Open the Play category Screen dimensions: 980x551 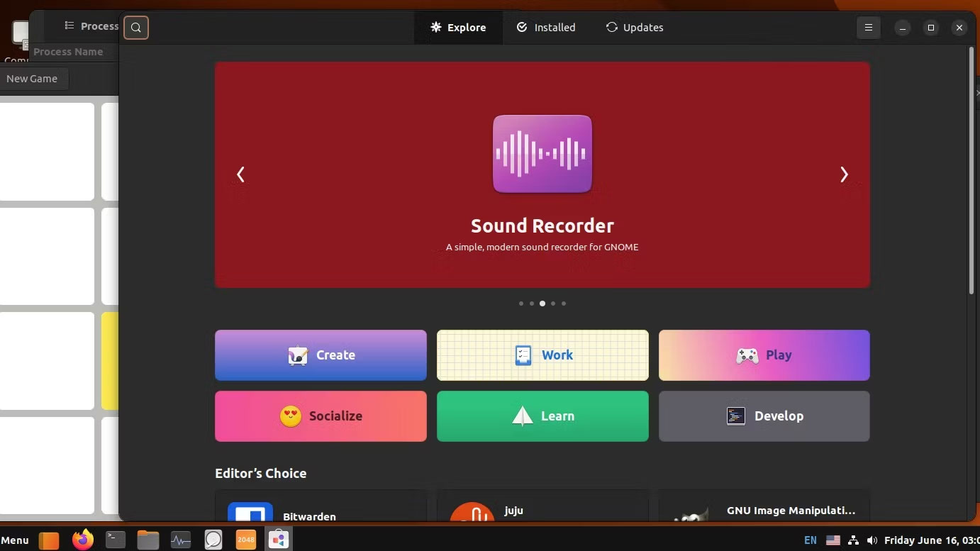pos(764,355)
